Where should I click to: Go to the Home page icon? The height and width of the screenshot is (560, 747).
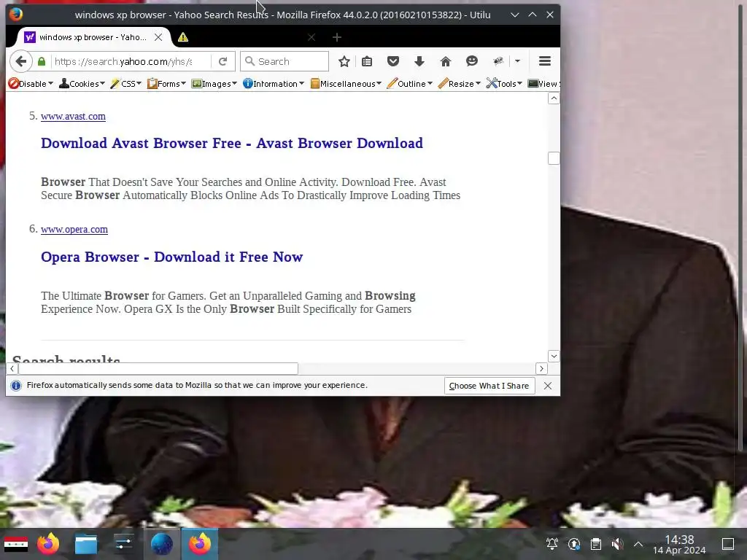pyautogui.click(x=446, y=61)
